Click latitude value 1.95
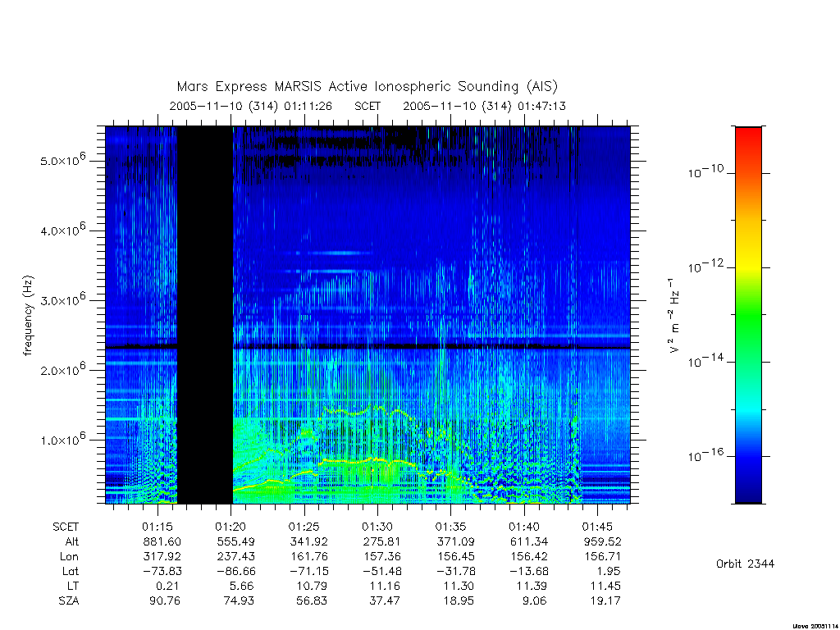This screenshot has height=630, width=840. click(609, 571)
